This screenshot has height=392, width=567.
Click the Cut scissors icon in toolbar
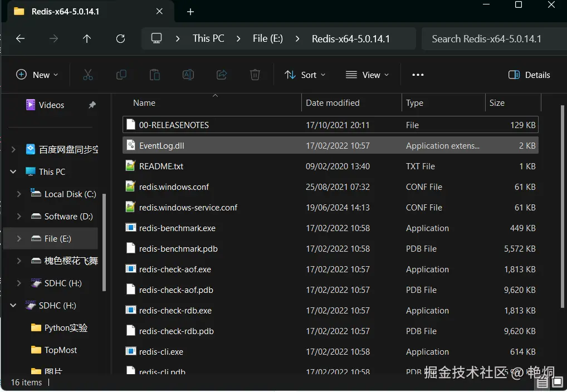(87, 75)
